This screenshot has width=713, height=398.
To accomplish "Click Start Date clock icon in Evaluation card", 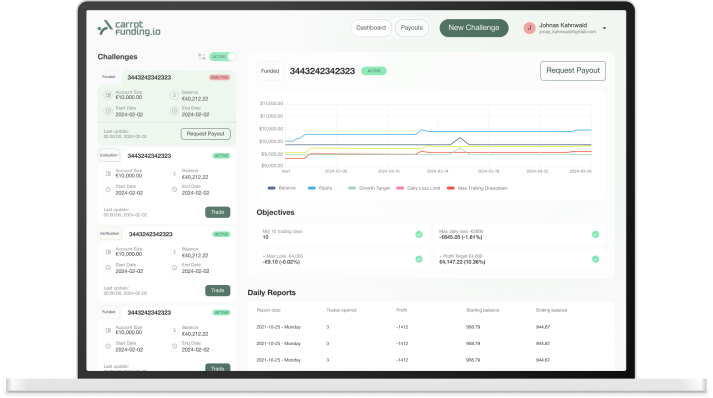I will [108, 189].
